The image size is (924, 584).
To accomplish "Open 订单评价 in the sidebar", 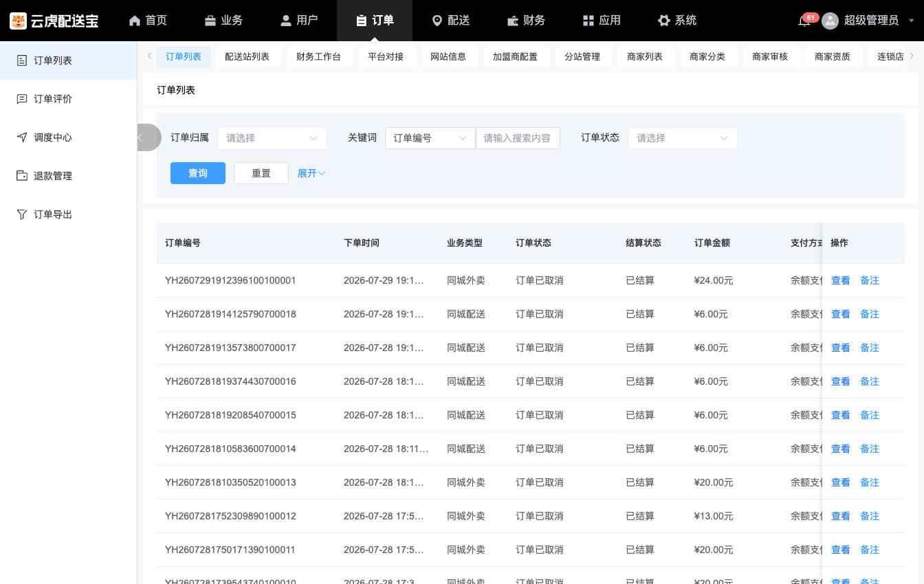I will (x=69, y=99).
